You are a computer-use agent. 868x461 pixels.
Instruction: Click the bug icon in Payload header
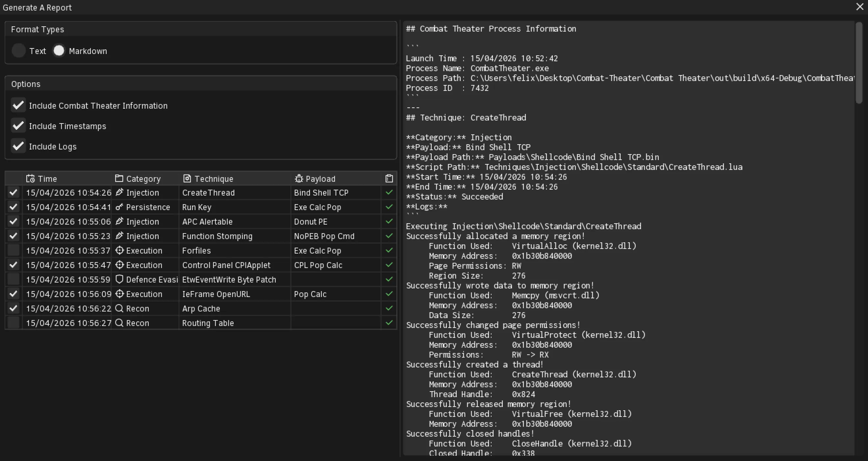[298, 178]
